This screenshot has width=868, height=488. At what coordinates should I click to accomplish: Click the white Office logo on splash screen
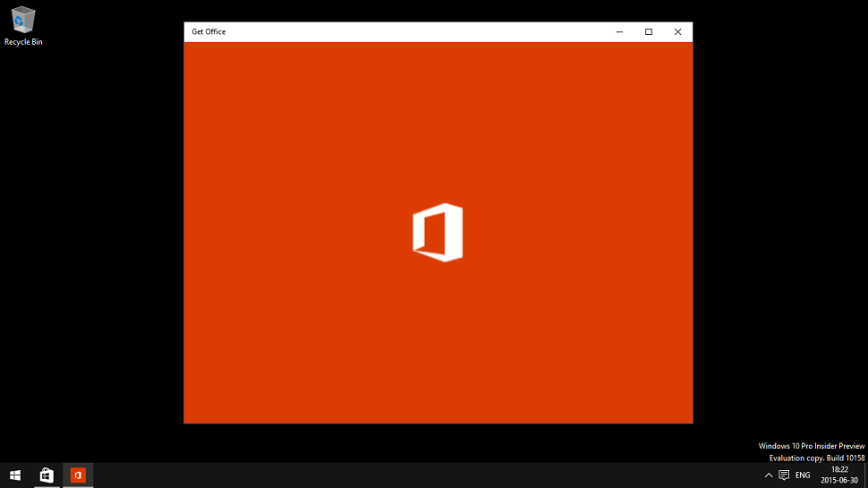pyautogui.click(x=438, y=233)
